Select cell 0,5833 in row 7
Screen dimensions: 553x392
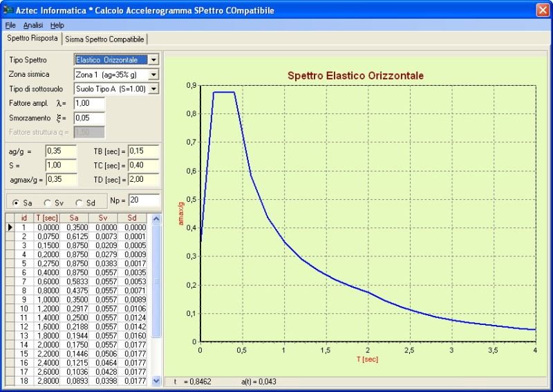74,281
